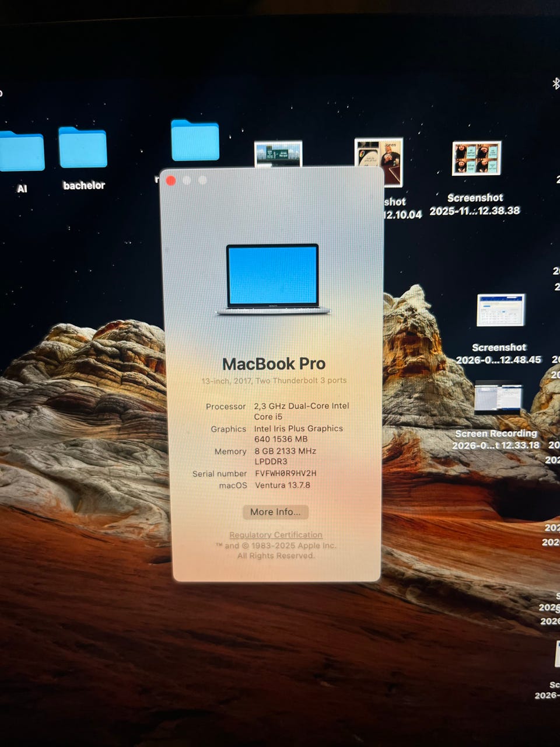Click the Bluetooth icon in menu bar
The width and height of the screenshot is (560, 747).
(555, 84)
